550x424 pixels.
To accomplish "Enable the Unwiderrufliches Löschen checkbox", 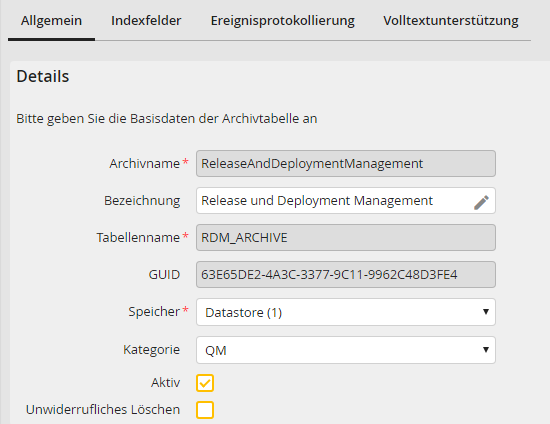I will [205, 410].
